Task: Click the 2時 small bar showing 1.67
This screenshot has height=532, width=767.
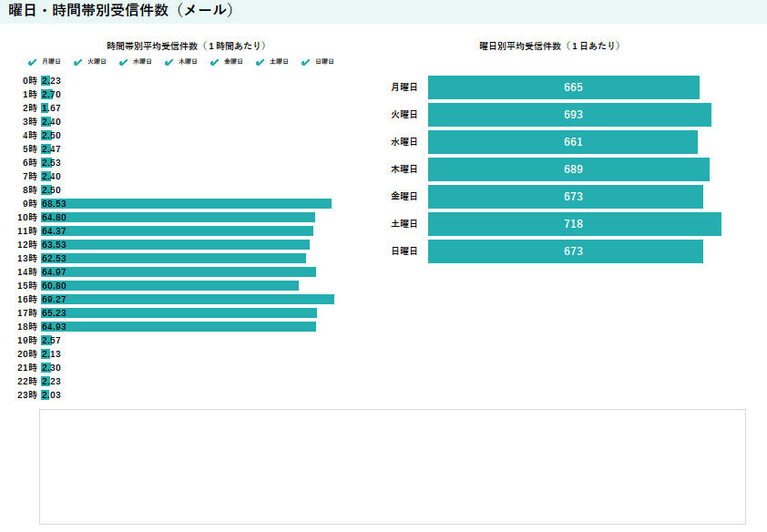Action: click(x=44, y=108)
